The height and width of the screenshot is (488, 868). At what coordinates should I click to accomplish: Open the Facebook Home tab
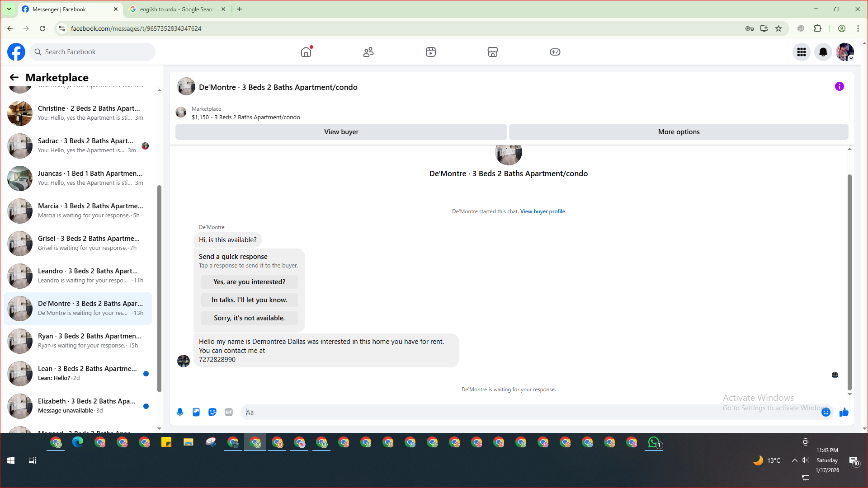pos(306,52)
